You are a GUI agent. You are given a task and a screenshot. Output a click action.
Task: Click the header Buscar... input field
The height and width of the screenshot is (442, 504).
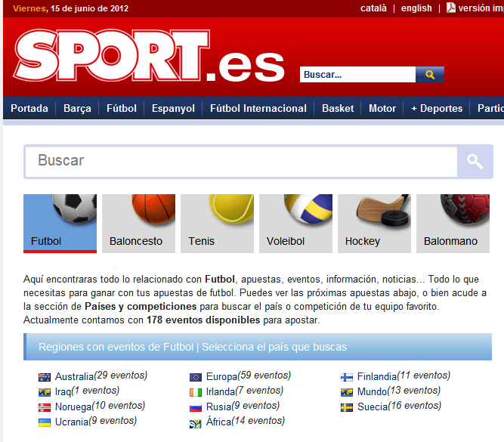[x=357, y=75]
